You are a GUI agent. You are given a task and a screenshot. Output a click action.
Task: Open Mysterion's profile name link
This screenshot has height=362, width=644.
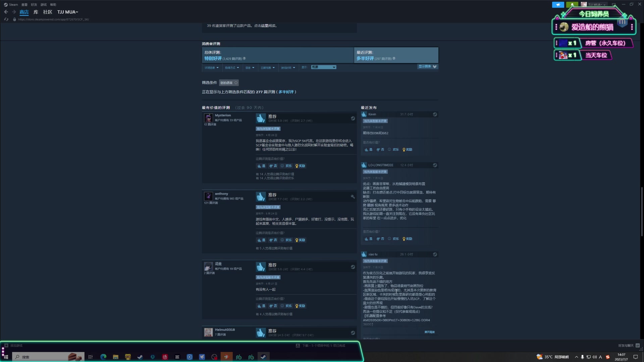tap(223, 115)
